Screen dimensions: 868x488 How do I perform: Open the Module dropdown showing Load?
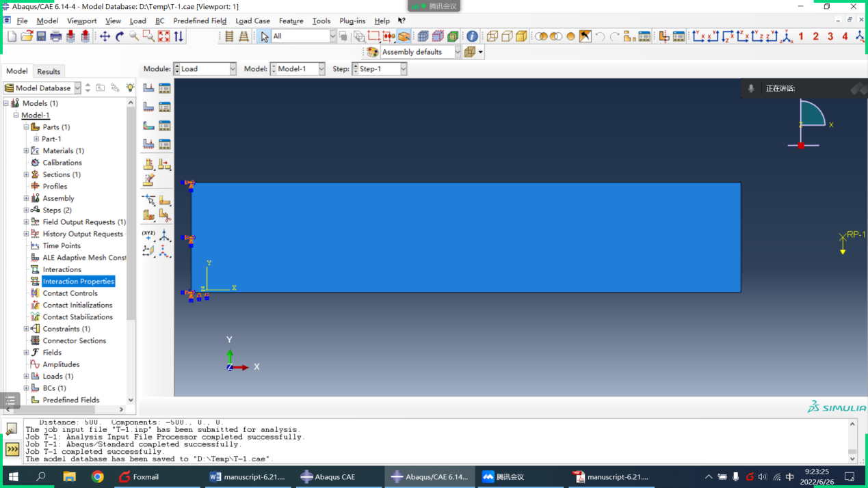point(205,69)
